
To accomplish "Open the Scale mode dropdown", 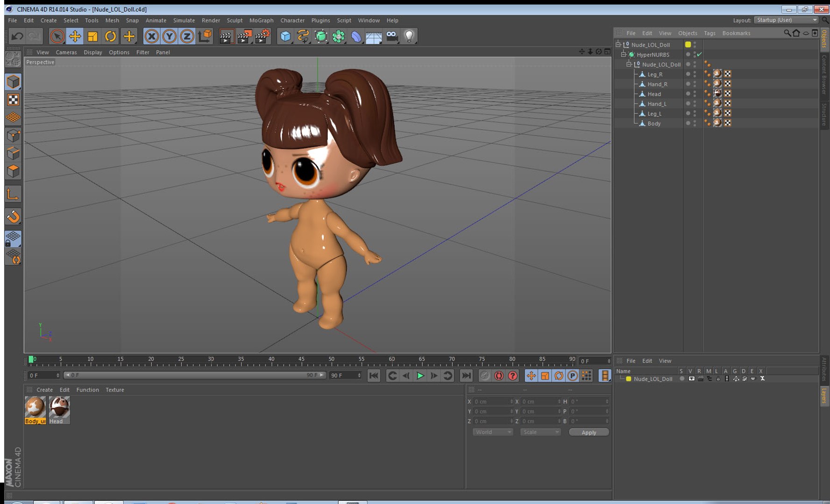I will [540, 432].
